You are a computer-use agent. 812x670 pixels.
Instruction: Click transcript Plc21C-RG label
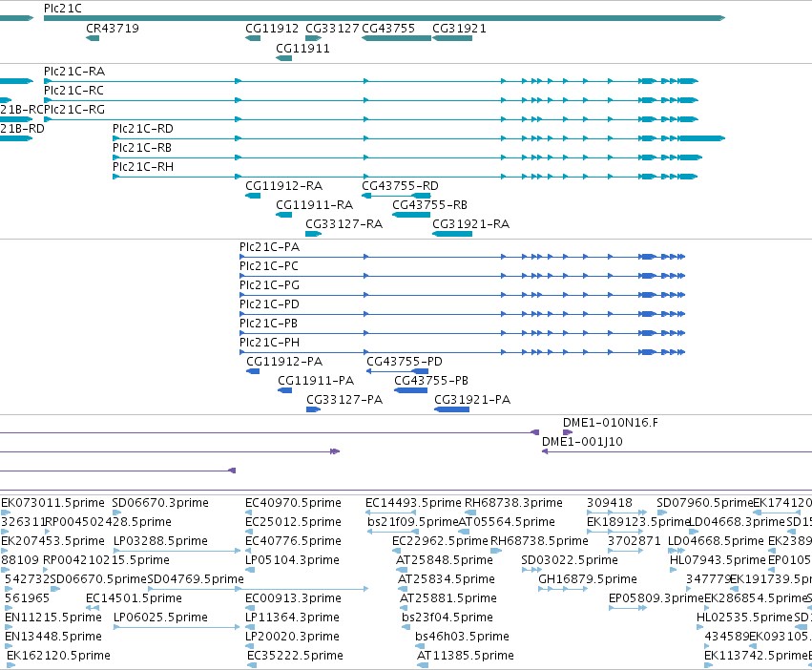point(74,110)
